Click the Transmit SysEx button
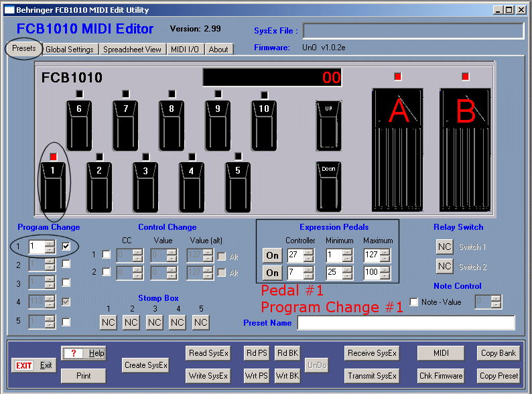Screen dimensions: 532x394 tap(372, 376)
